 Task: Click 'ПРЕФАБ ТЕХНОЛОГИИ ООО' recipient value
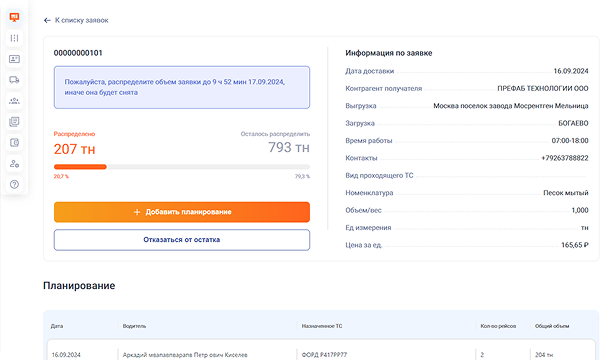point(543,89)
